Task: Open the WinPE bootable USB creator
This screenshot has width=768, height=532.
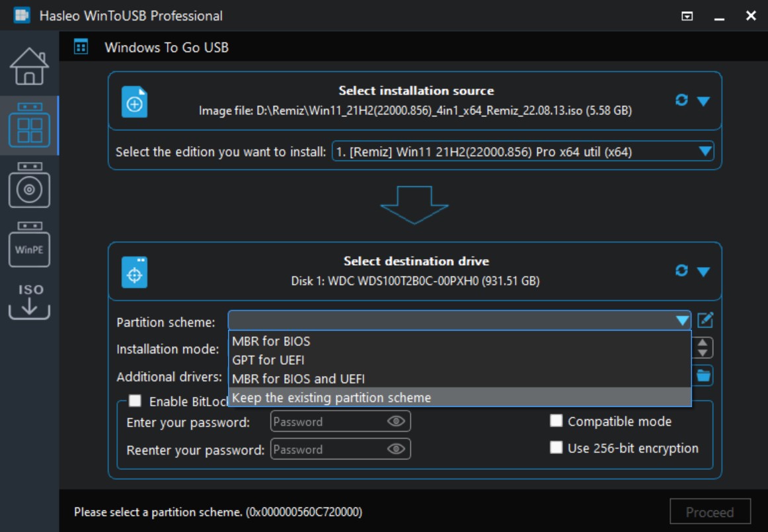Action: coord(29,245)
